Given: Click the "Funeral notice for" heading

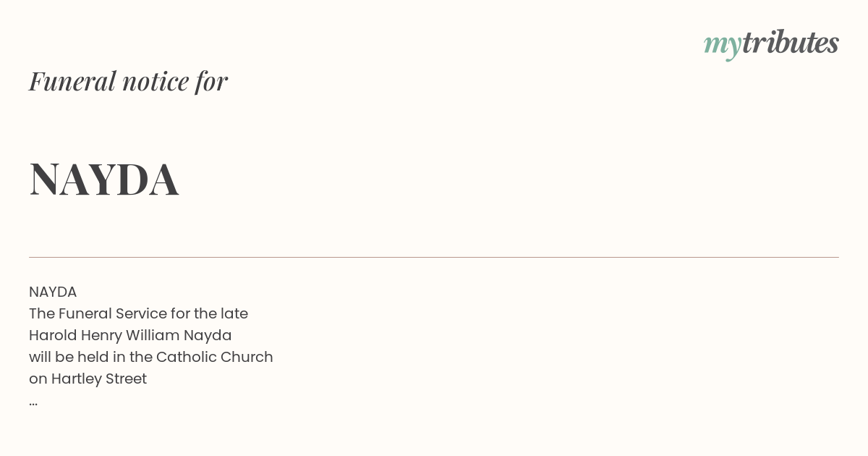Looking at the screenshot, I should 128,81.
